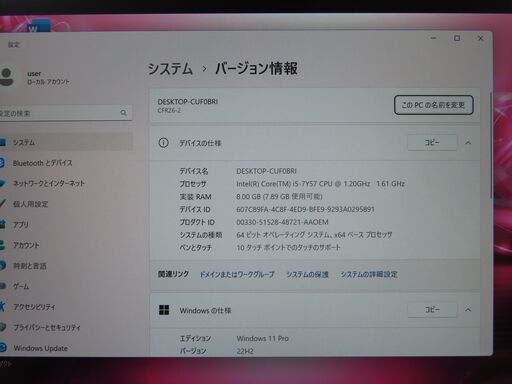Click the Windows 11 Pro edition value
The width and height of the screenshot is (512, 384).
263,338
